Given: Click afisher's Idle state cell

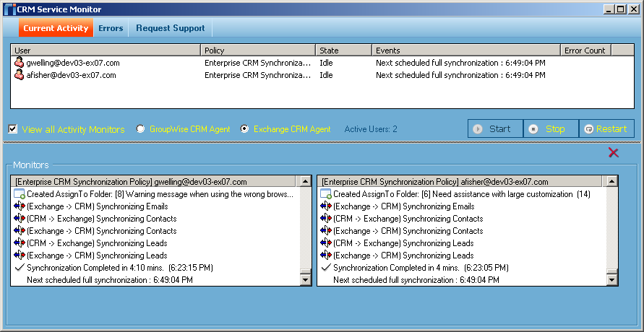Looking at the screenshot, I should click(x=326, y=75).
